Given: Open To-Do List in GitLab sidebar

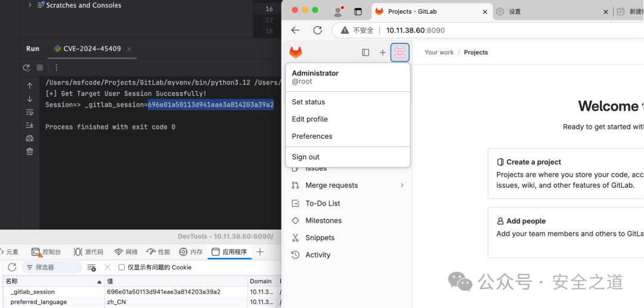Looking at the screenshot, I should [348, 203].
